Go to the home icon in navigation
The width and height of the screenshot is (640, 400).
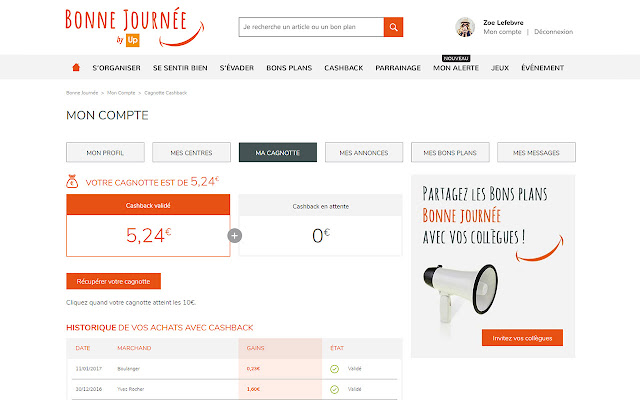coord(76,67)
